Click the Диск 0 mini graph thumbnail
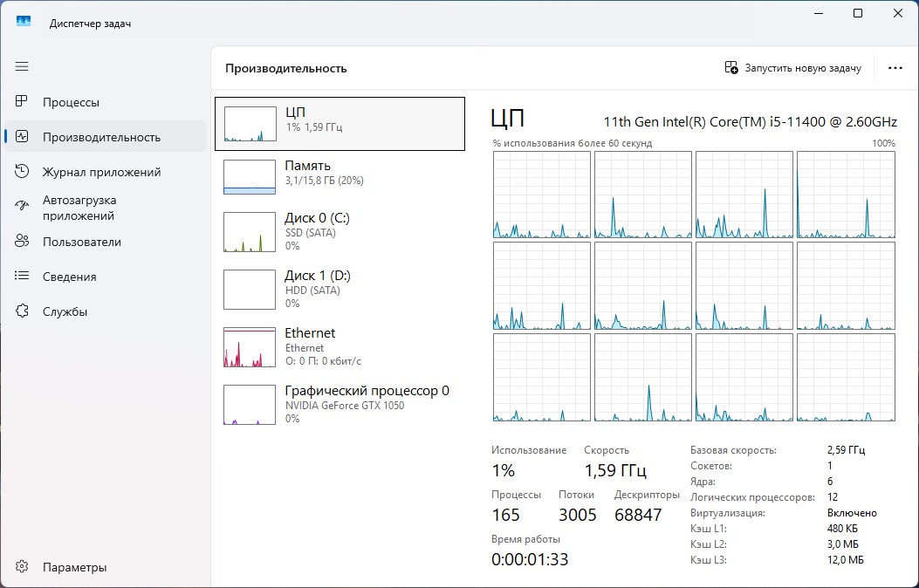This screenshot has width=919, height=588. (250, 232)
